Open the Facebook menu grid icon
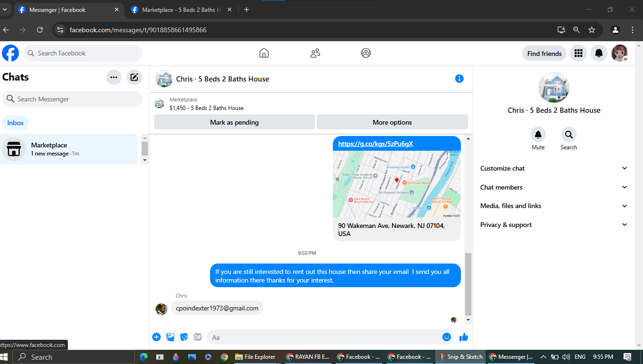The width and height of the screenshot is (643, 364). click(x=579, y=53)
